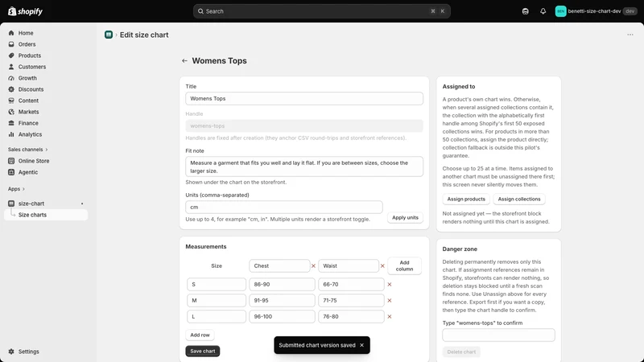Dismiss the Submitted chart version saved toast
644x362 pixels.
(x=361, y=345)
